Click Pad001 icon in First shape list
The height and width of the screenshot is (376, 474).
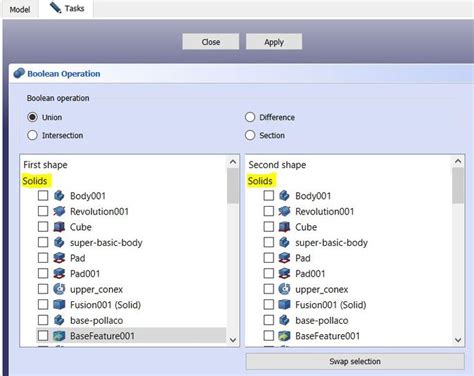(59, 273)
